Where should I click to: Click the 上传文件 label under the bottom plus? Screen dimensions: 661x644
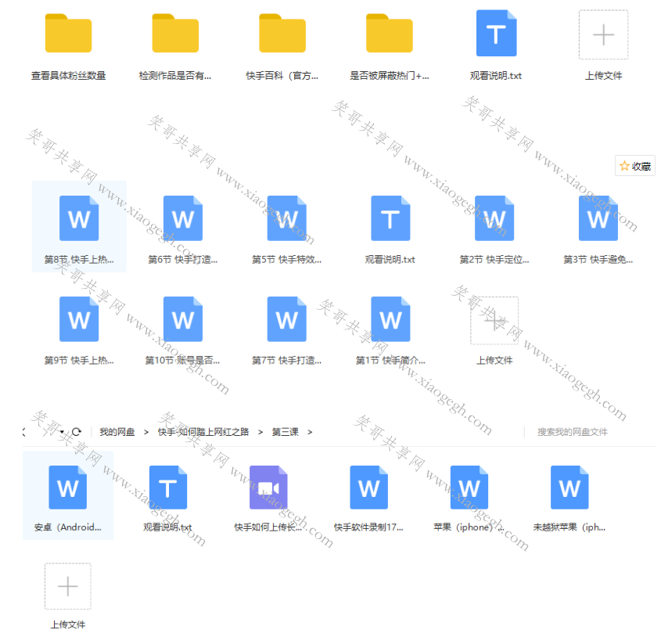[x=68, y=624]
